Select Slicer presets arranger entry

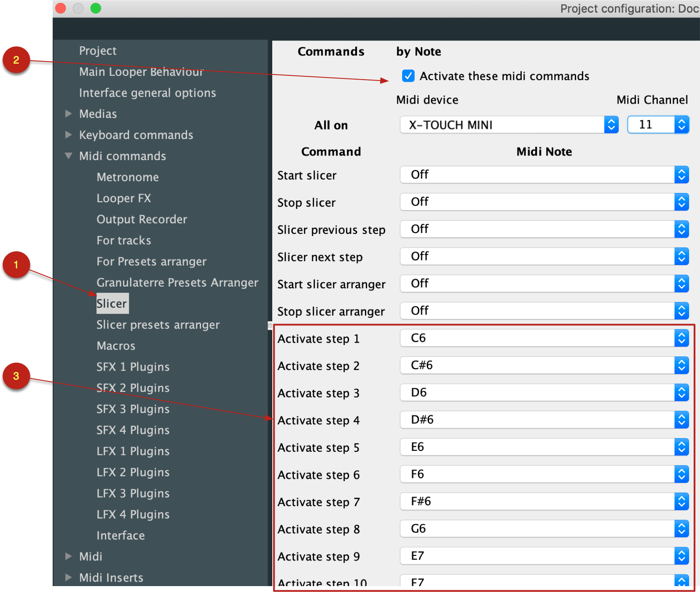pos(158,324)
